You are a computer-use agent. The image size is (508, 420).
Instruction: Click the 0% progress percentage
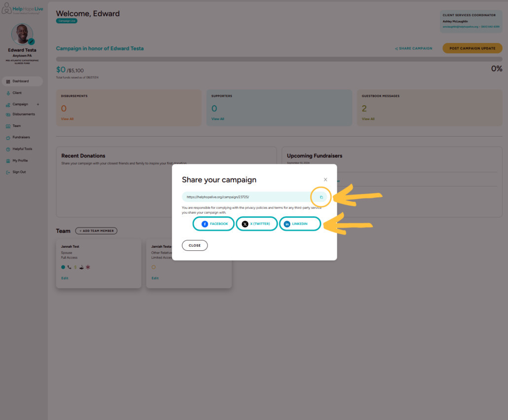tap(497, 69)
